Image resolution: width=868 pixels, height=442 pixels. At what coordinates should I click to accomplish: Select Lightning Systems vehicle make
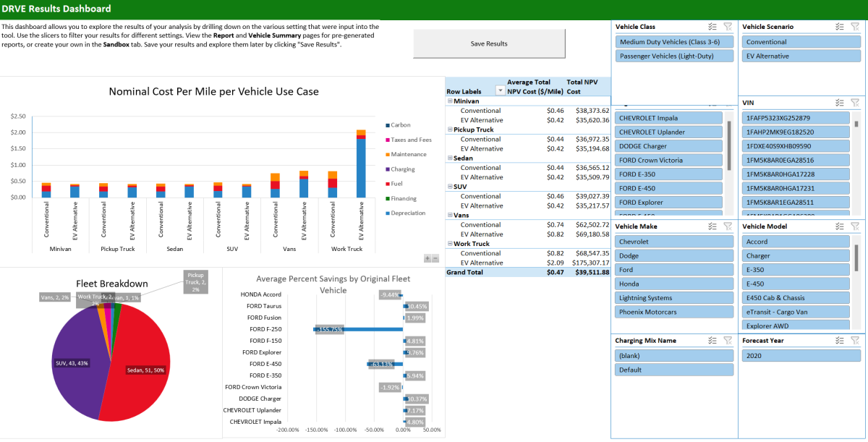click(x=675, y=298)
